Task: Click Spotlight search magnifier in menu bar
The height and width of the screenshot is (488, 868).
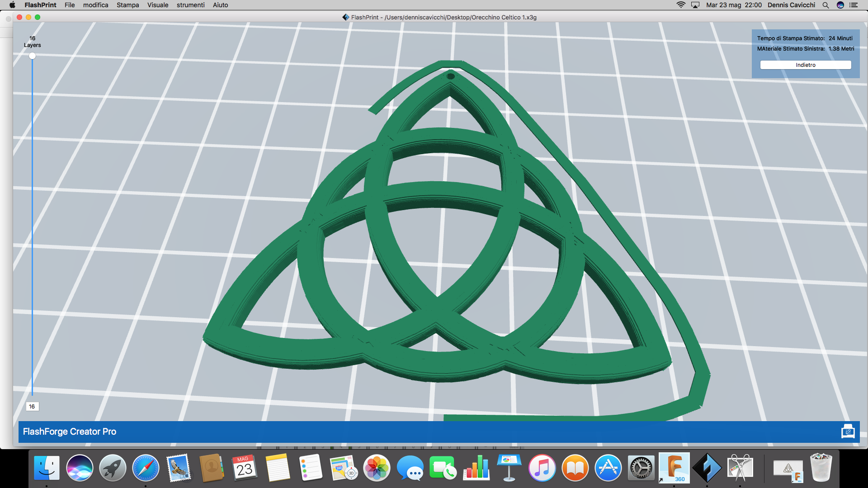Action: (x=826, y=5)
